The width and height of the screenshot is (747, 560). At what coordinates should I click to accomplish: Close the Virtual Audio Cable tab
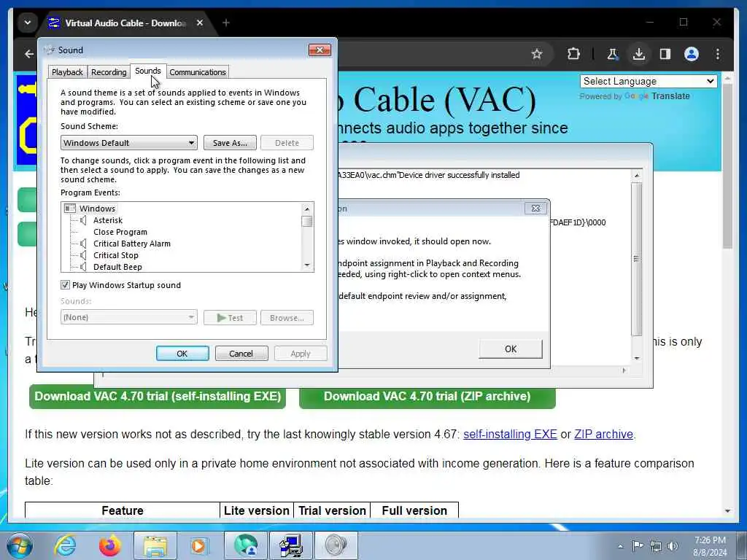coord(200,23)
